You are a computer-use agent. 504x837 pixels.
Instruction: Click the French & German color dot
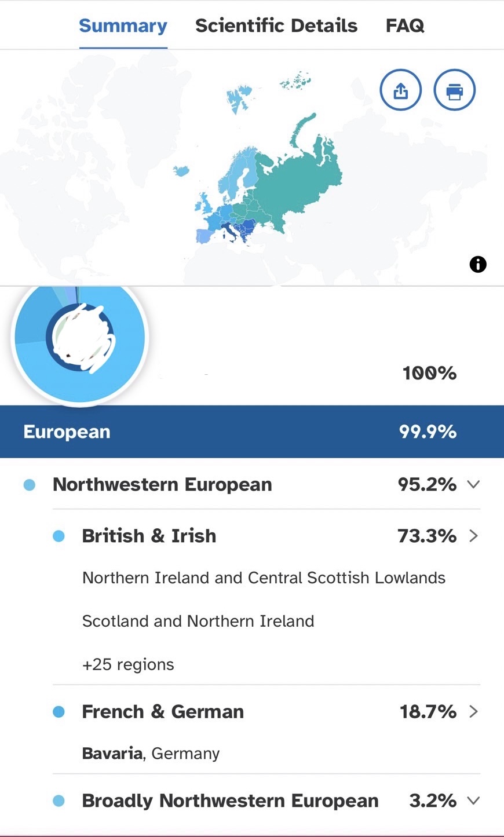[x=59, y=712]
